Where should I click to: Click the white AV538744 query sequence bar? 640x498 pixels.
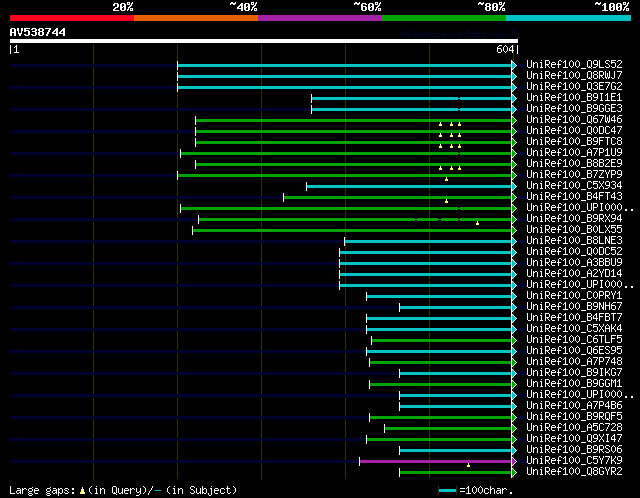coord(264,41)
